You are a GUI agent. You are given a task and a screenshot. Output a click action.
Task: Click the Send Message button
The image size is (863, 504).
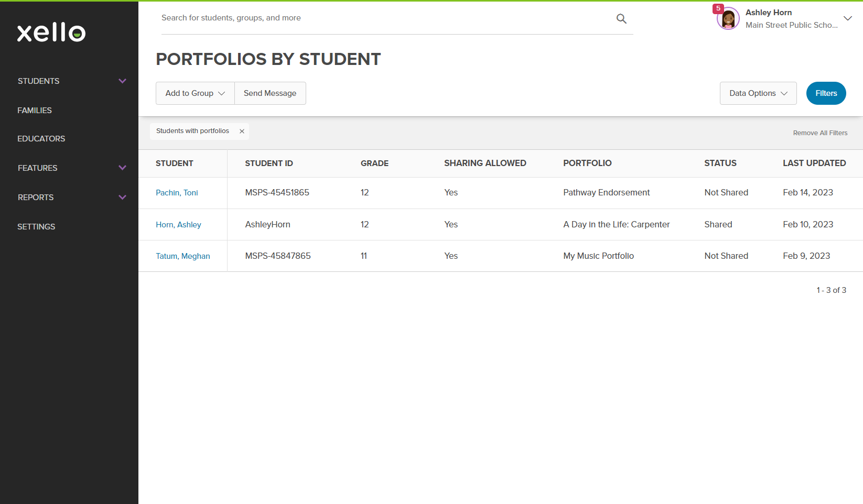(270, 93)
